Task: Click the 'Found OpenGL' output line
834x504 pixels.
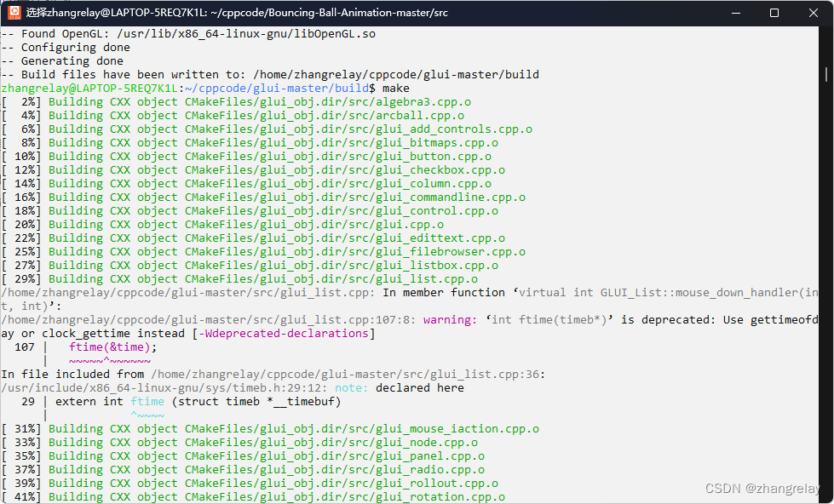Action: [188, 34]
